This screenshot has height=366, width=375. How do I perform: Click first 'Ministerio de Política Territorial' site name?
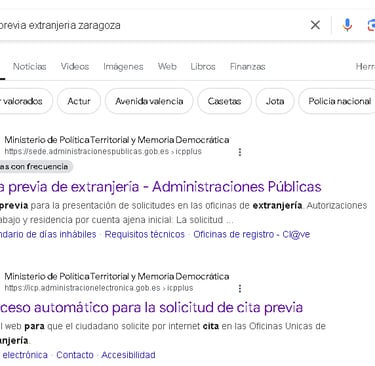click(117, 140)
